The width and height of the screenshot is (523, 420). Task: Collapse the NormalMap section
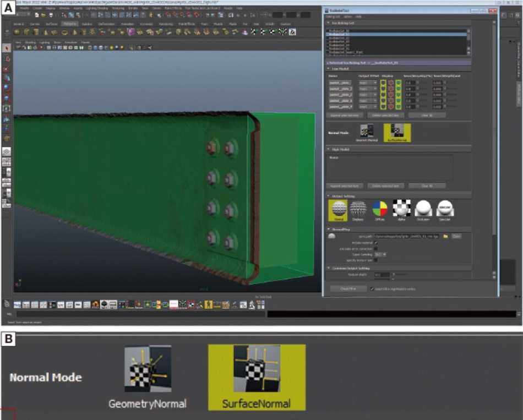pyautogui.click(x=328, y=230)
